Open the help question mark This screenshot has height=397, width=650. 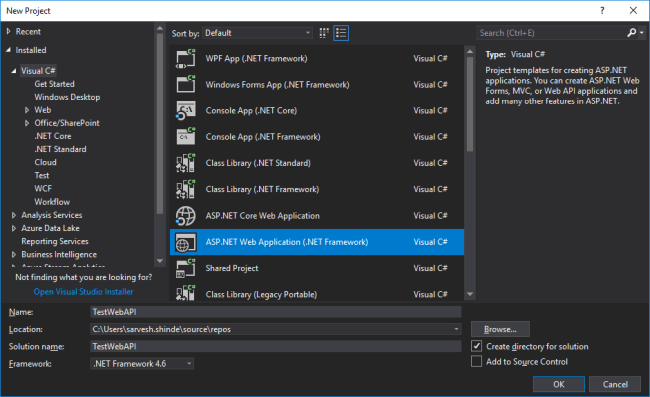[x=602, y=11]
